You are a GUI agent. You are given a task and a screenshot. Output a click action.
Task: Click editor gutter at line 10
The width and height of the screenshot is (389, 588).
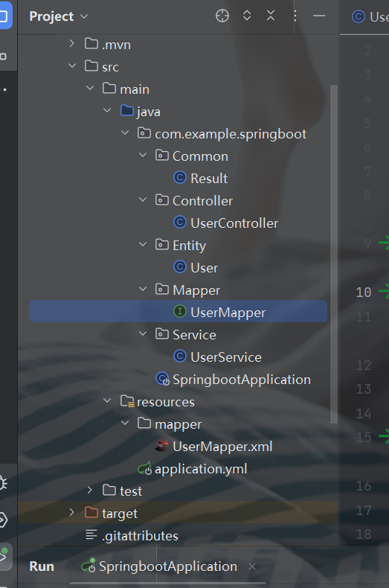[363, 292]
